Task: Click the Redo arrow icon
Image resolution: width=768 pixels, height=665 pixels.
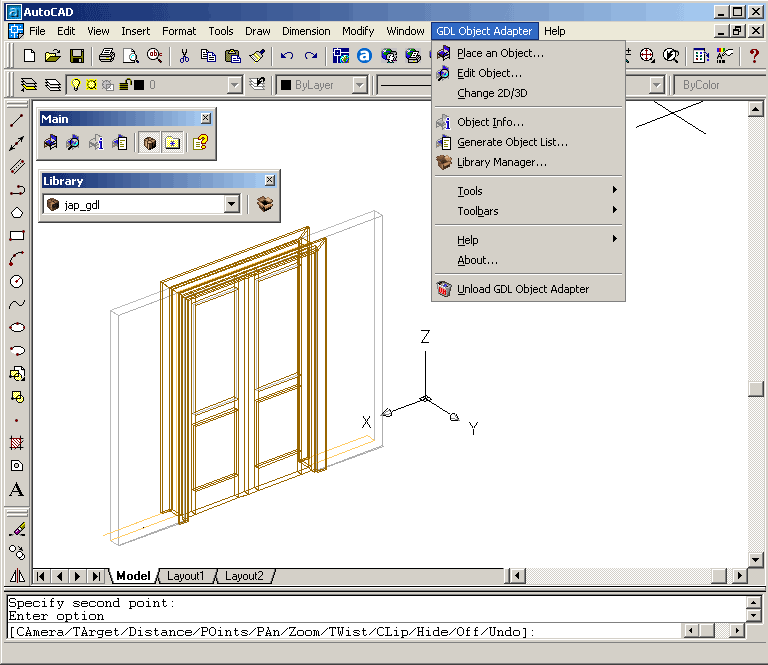Action: [311, 56]
